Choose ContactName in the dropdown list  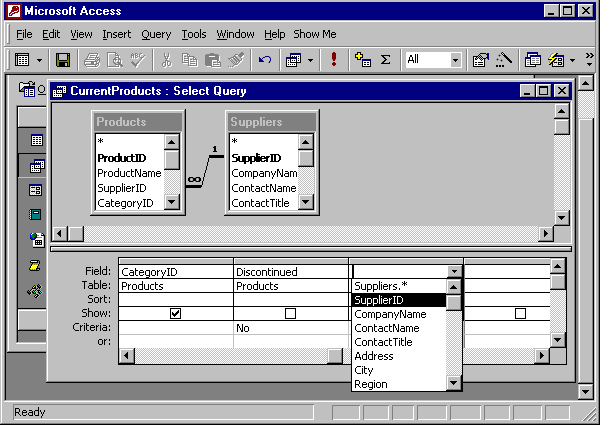pos(398,328)
